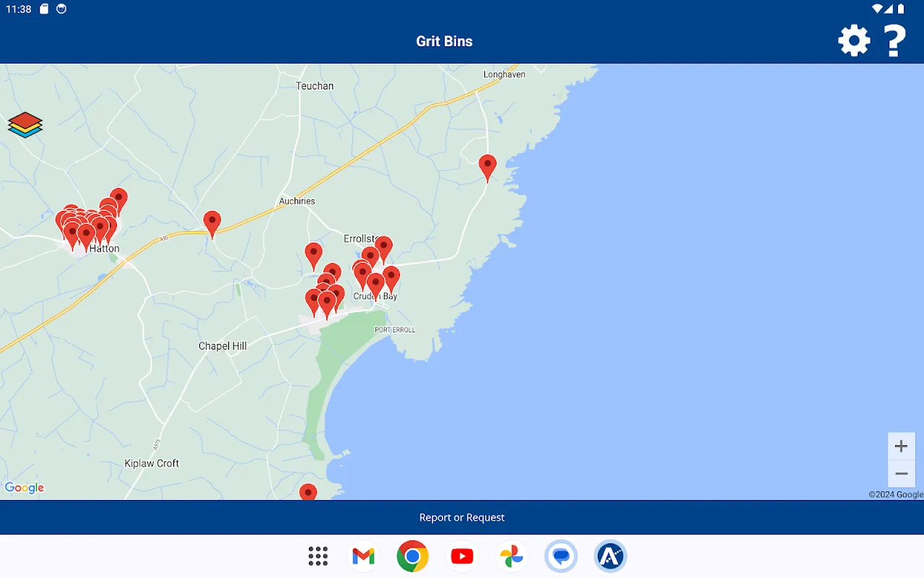Open the Messages app in taskbar
This screenshot has height=578, width=924.
tap(561, 556)
